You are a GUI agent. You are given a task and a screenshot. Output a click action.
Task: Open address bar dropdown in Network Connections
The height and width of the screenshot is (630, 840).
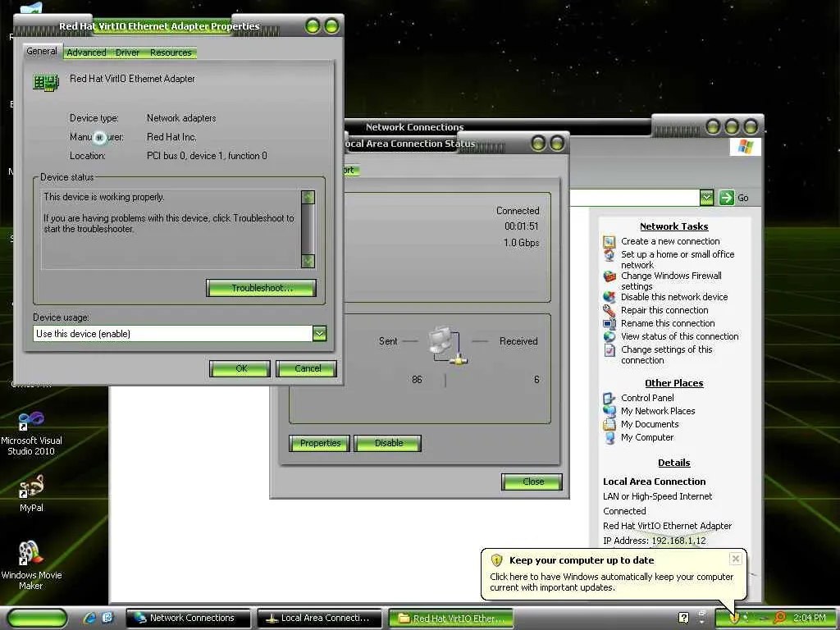point(706,198)
